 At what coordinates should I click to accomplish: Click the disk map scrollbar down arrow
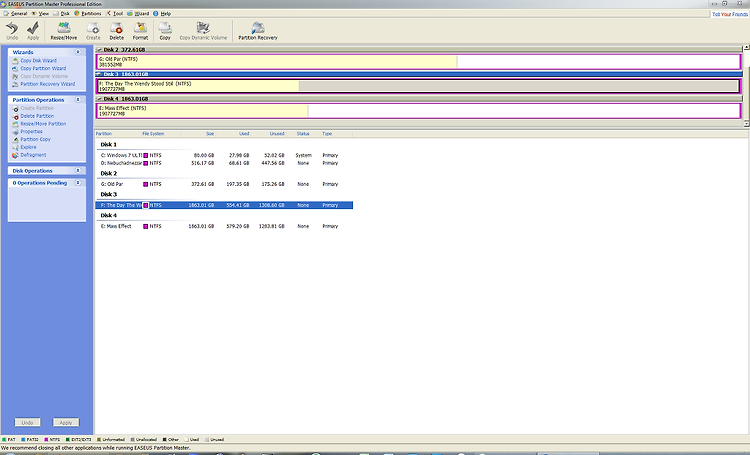click(746, 124)
